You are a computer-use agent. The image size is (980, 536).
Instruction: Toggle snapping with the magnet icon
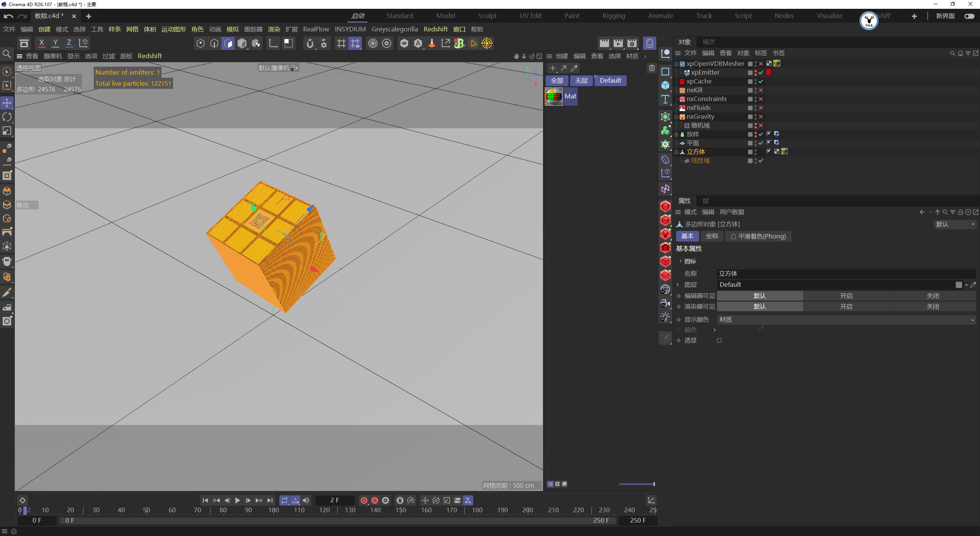310,43
